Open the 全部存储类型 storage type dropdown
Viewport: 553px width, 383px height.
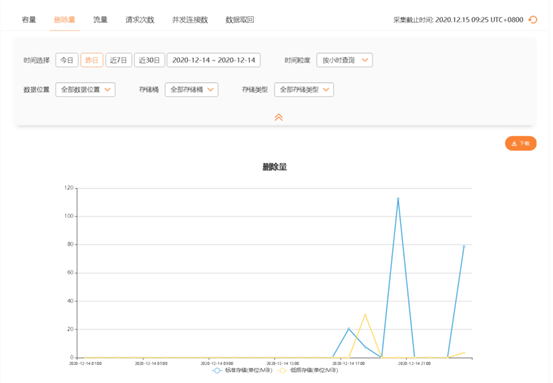point(304,90)
